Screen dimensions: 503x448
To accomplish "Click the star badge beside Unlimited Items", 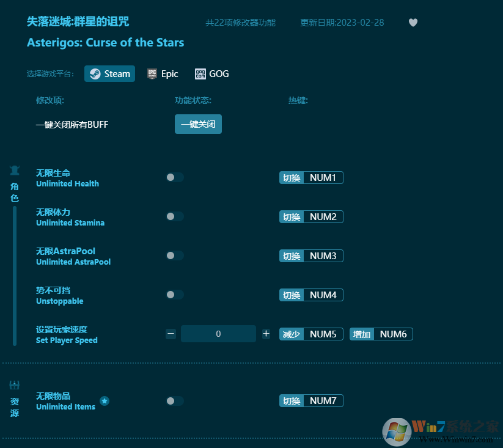I will point(105,401).
